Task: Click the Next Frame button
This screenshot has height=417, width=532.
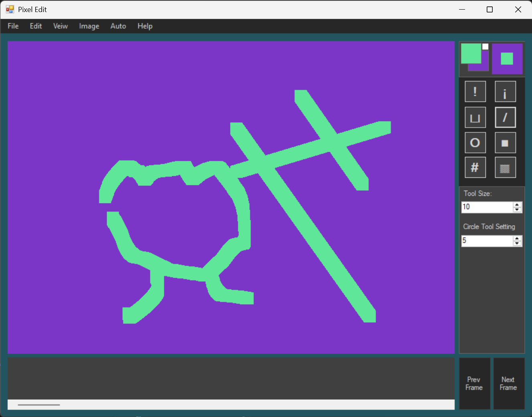Action: coord(508,383)
